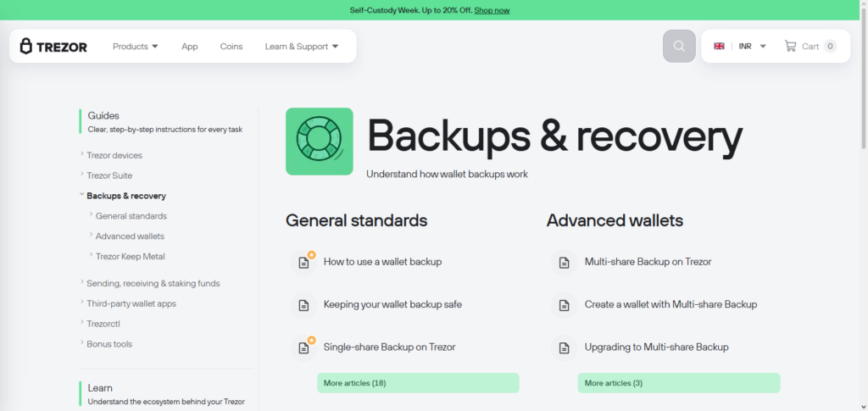Expand Trezor devices chevron in sidebar

[x=82, y=154]
